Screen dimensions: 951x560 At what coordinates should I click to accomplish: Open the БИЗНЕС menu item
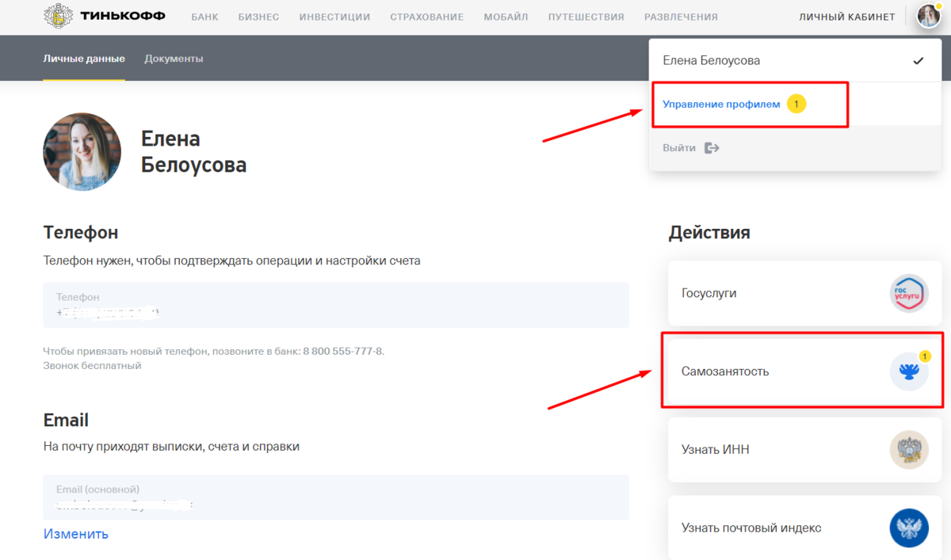(258, 17)
